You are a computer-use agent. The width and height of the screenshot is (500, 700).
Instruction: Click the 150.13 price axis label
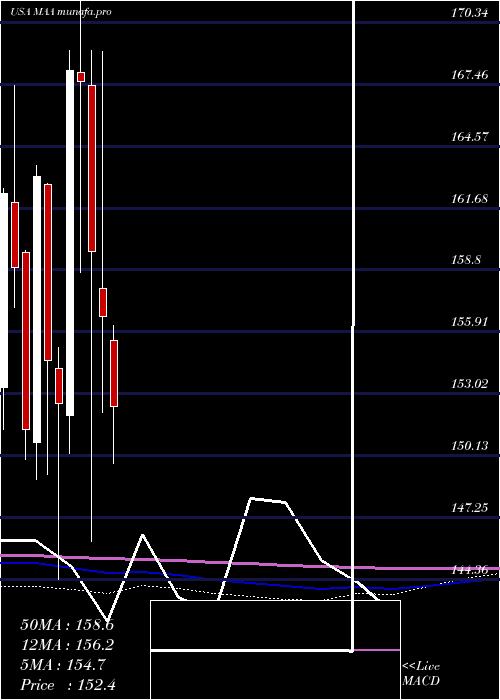(469, 446)
